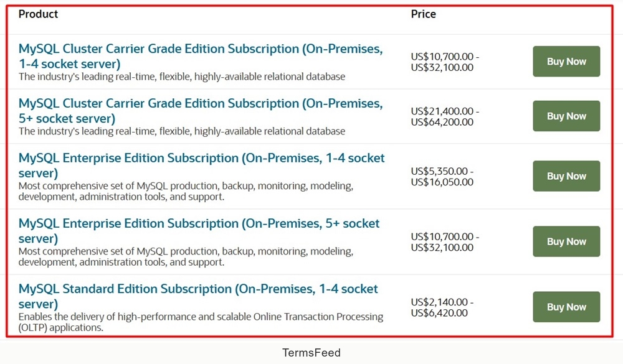Click the Product column header
Screen dimensions: 623x364
pos(38,14)
